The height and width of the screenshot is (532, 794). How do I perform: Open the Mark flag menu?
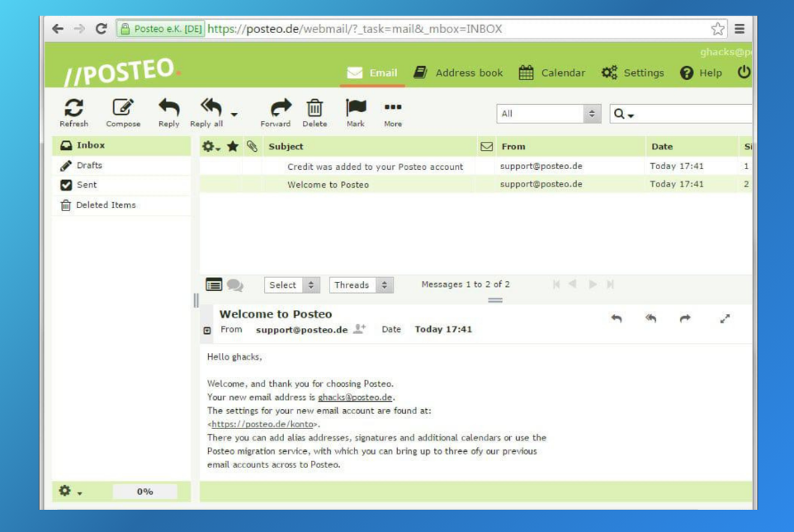(x=356, y=112)
